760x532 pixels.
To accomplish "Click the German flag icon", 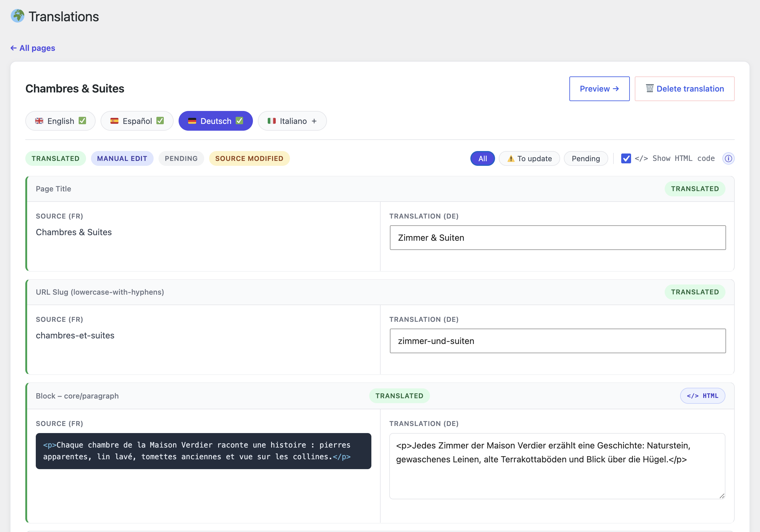I will (x=192, y=121).
